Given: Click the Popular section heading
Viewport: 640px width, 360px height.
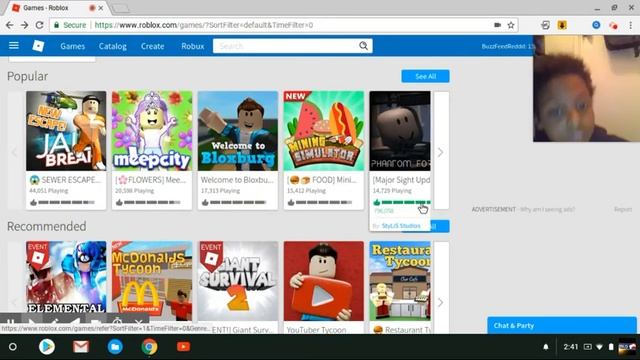Looking at the screenshot, I should pos(27,76).
